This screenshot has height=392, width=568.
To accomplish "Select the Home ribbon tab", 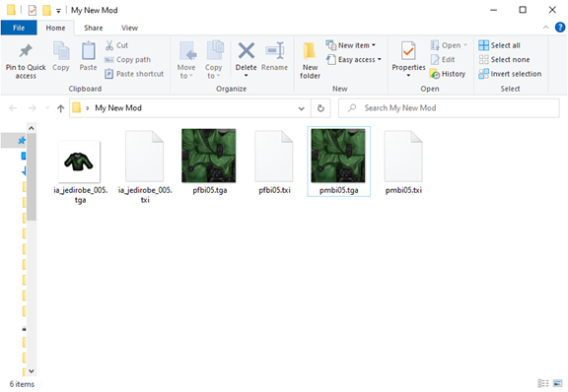I will 55,28.
